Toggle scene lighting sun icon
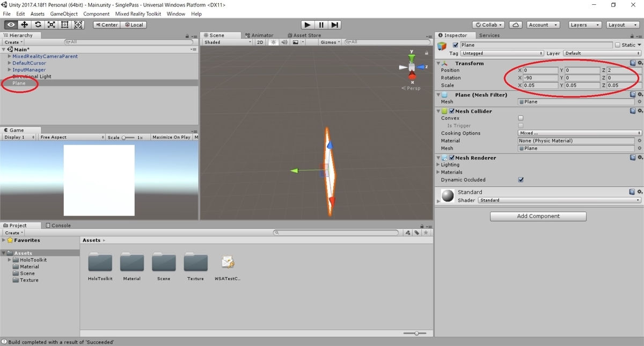The image size is (644, 346). coord(274,42)
